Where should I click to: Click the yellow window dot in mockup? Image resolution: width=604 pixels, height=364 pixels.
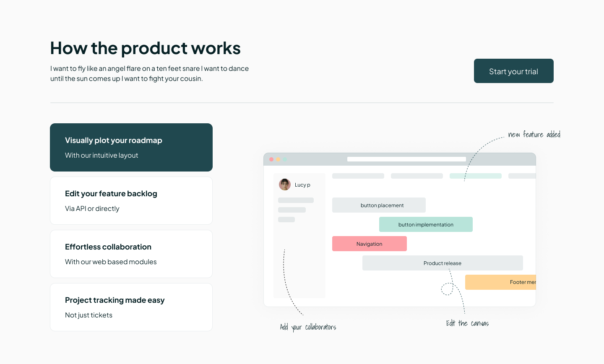tap(278, 159)
